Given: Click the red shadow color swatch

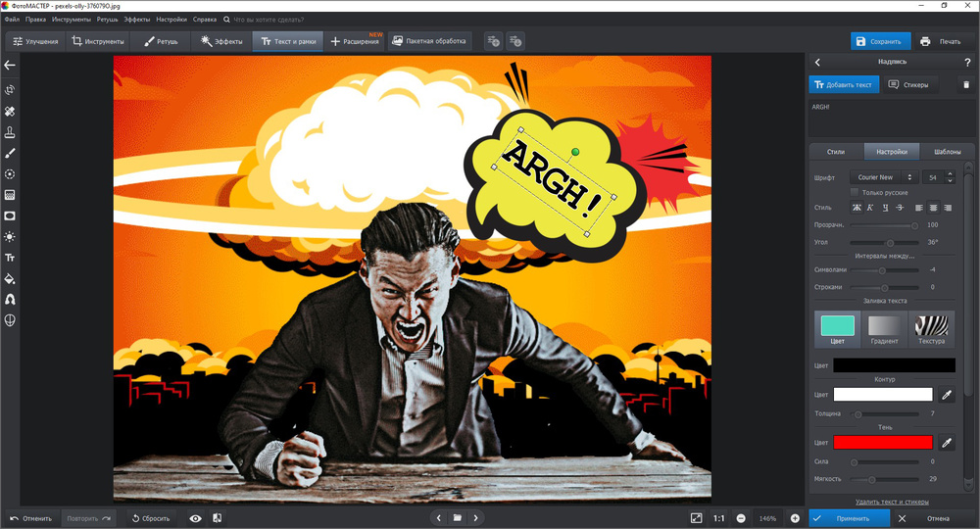Looking at the screenshot, I should tap(883, 443).
